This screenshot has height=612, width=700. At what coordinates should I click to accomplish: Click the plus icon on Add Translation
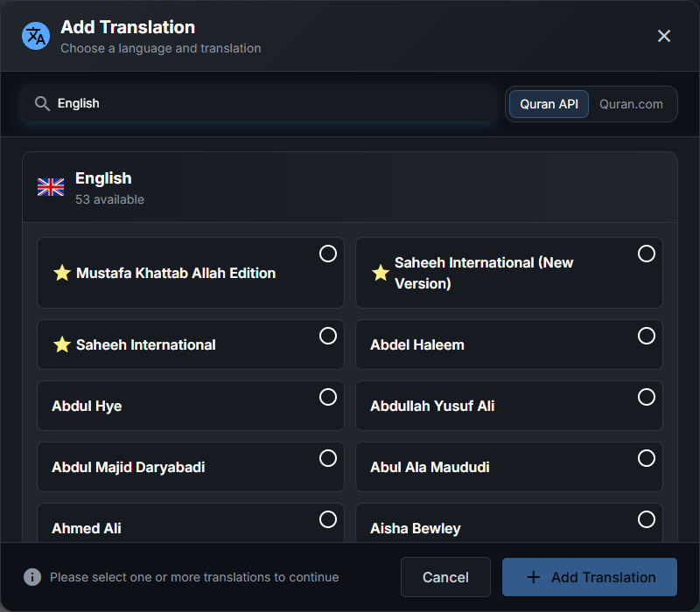534,577
